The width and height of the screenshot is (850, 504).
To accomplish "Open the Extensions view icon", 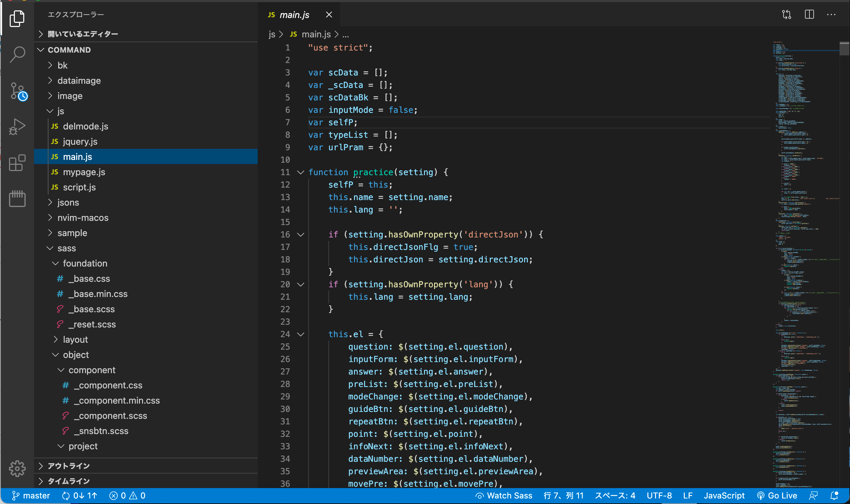I will point(17,163).
